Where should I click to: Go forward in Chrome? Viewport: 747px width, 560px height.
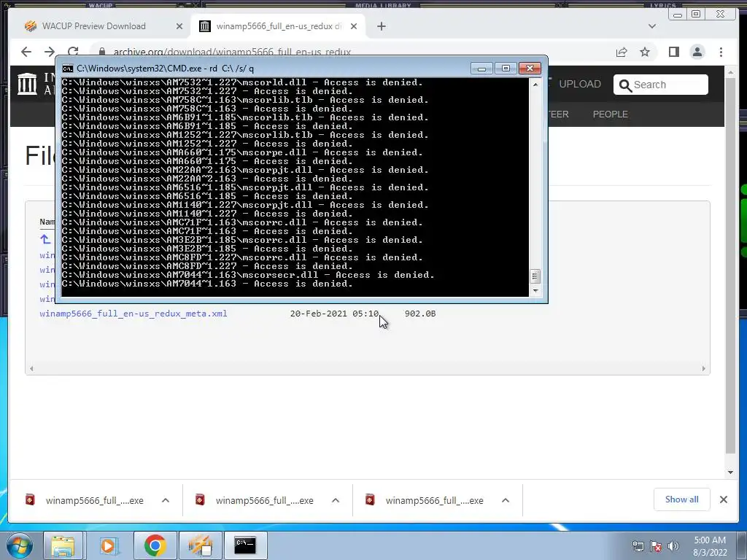(50, 52)
